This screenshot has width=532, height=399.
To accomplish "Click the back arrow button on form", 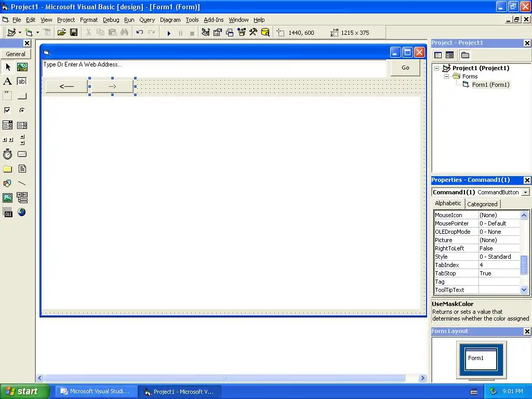I will coord(66,87).
